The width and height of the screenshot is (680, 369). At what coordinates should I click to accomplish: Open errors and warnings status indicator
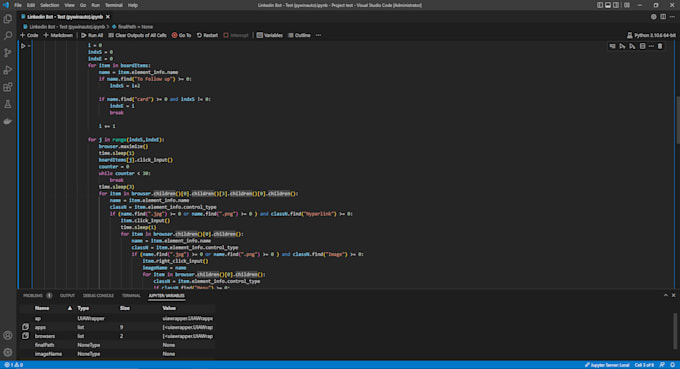click(13, 365)
